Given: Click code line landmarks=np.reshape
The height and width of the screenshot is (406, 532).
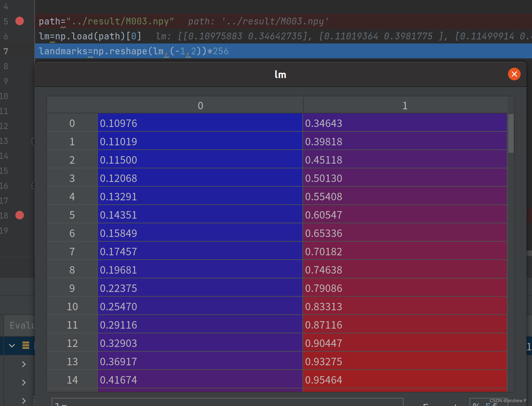Looking at the screenshot, I should click(134, 51).
